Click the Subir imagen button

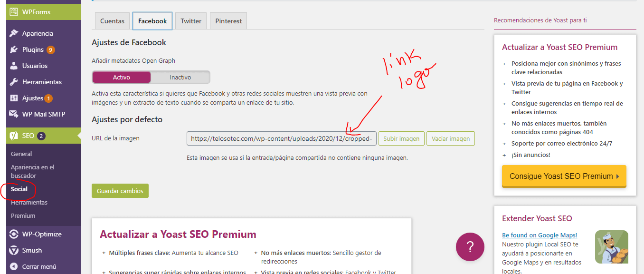point(401,138)
